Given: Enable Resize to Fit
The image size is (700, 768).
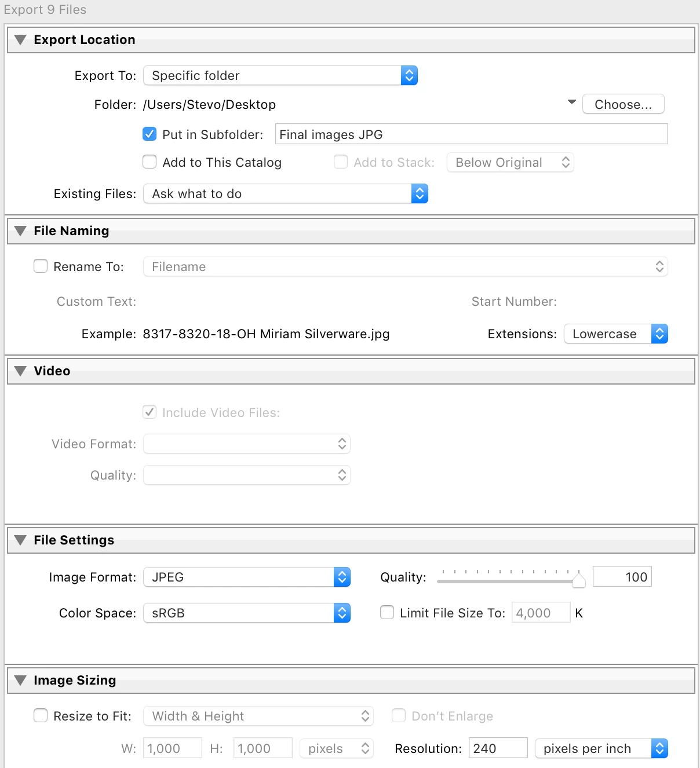Looking at the screenshot, I should [x=41, y=715].
